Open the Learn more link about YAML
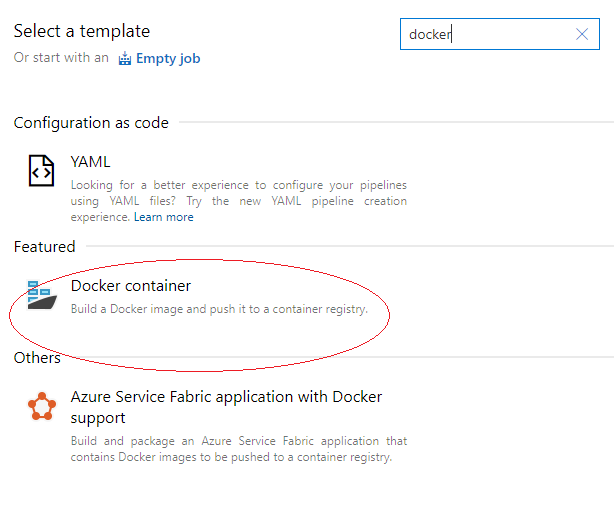The width and height of the screenshot is (614, 513). 164,217
